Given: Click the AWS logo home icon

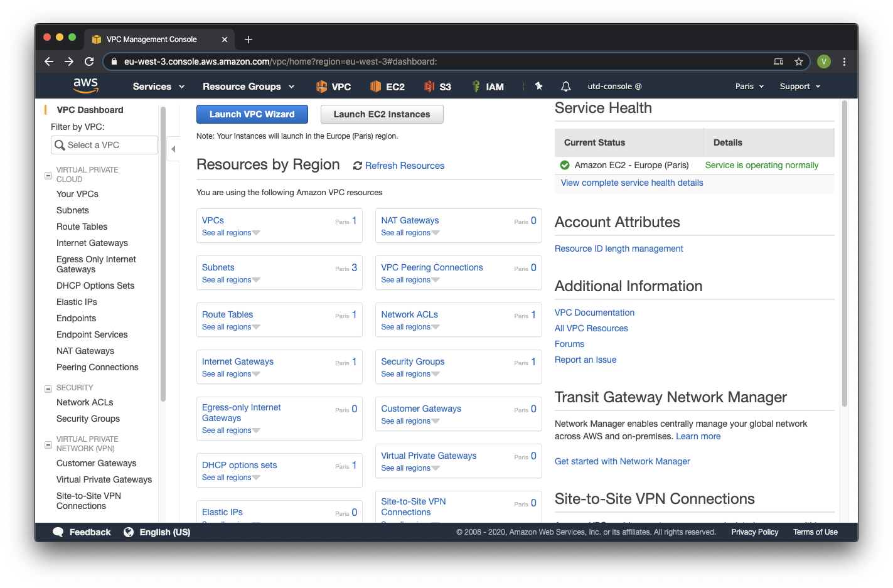Looking at the screenshot, I should (85, 85).
